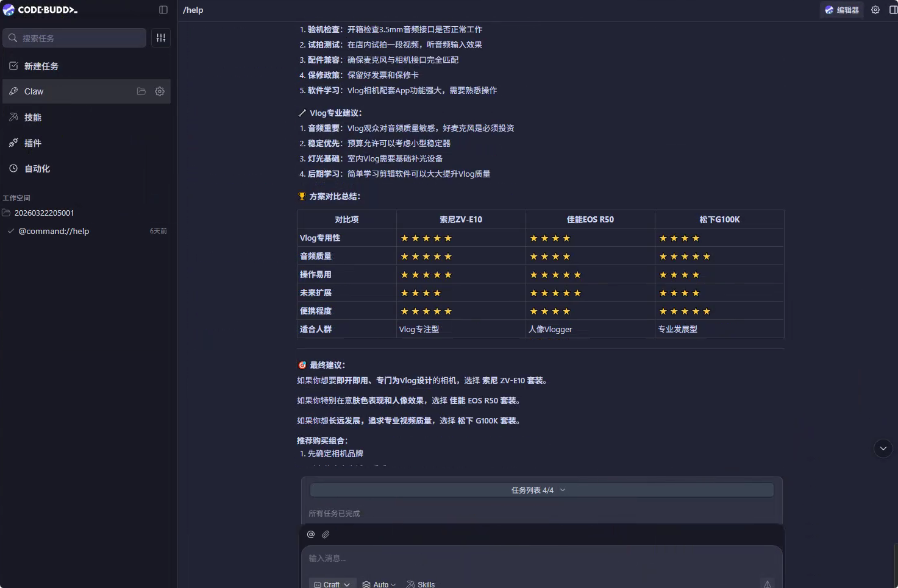898x588 pixels.
Task: Open the 插件 sidebar section
Action: pyautogui.click(x=87, y=143)
